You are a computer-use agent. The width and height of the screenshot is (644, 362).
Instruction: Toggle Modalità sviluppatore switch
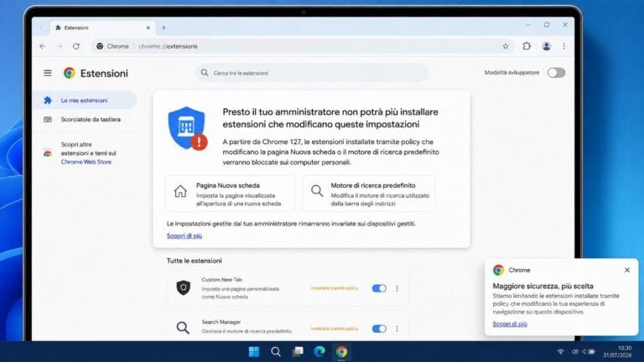[556, 73]
